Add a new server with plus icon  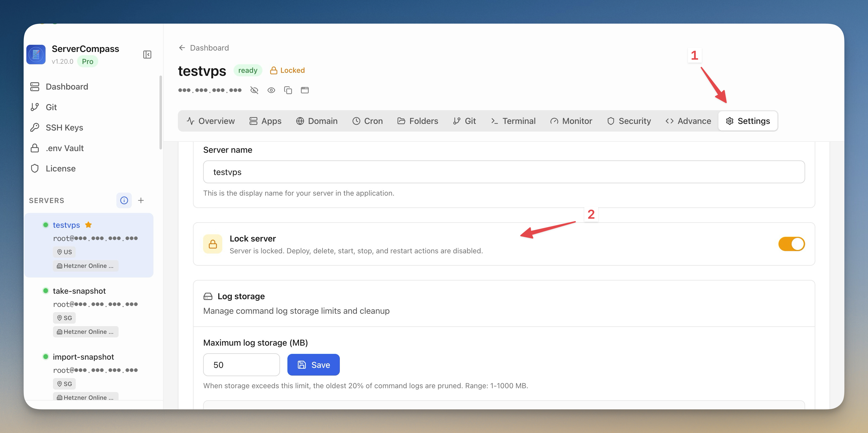point(141,200)
